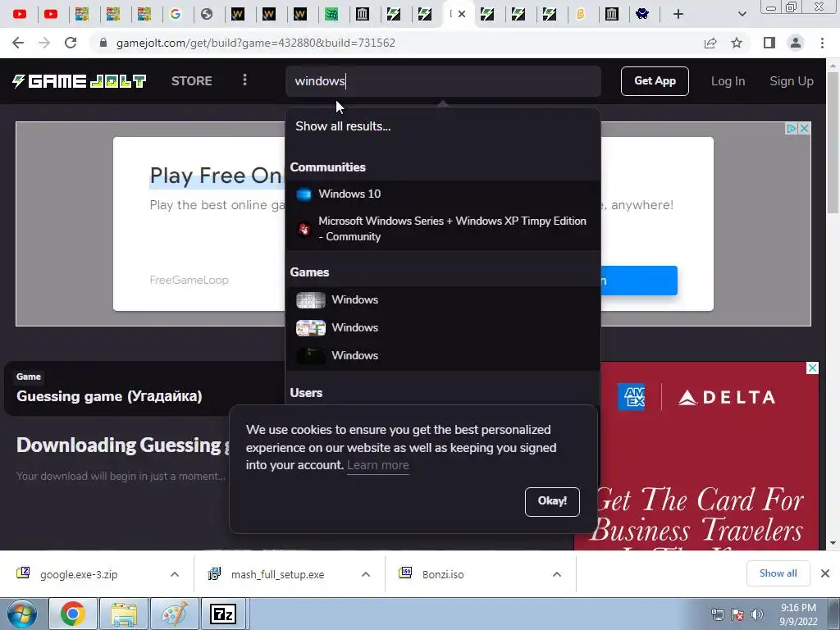Click the Chrome taskbar icon
Image resolution: width=840 pixels, height=630 pixels.
pyautogui.click(x=72, y=614)
